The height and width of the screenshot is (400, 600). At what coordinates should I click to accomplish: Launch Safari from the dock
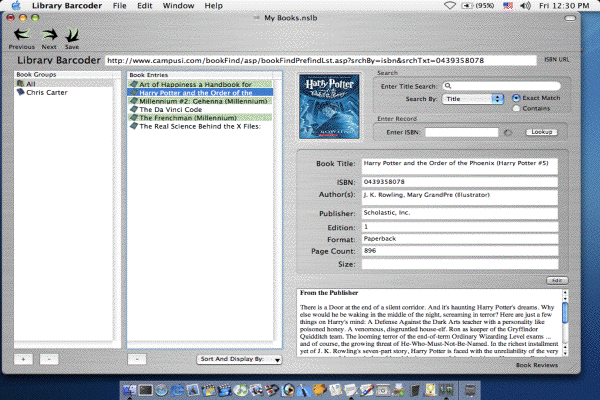(161, 390)
